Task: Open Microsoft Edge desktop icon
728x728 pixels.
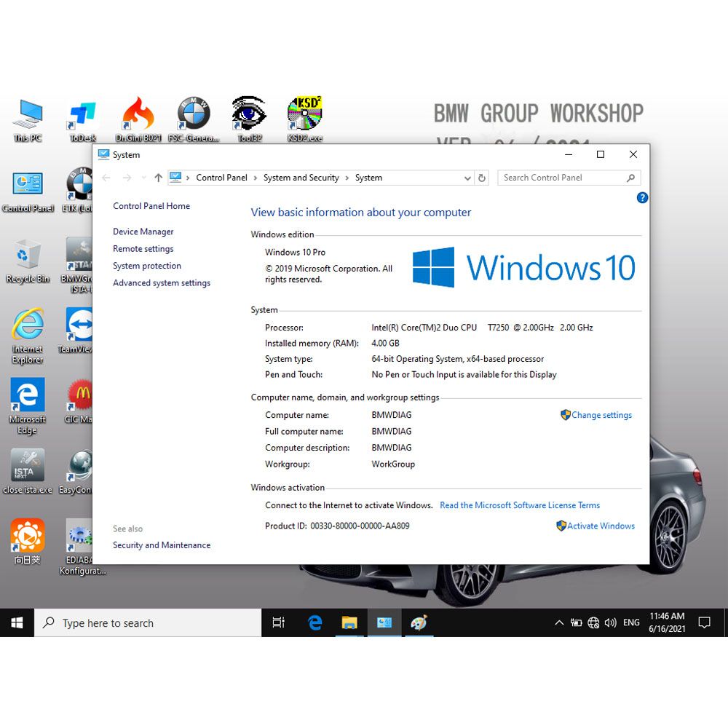Action: pos(28,405)
